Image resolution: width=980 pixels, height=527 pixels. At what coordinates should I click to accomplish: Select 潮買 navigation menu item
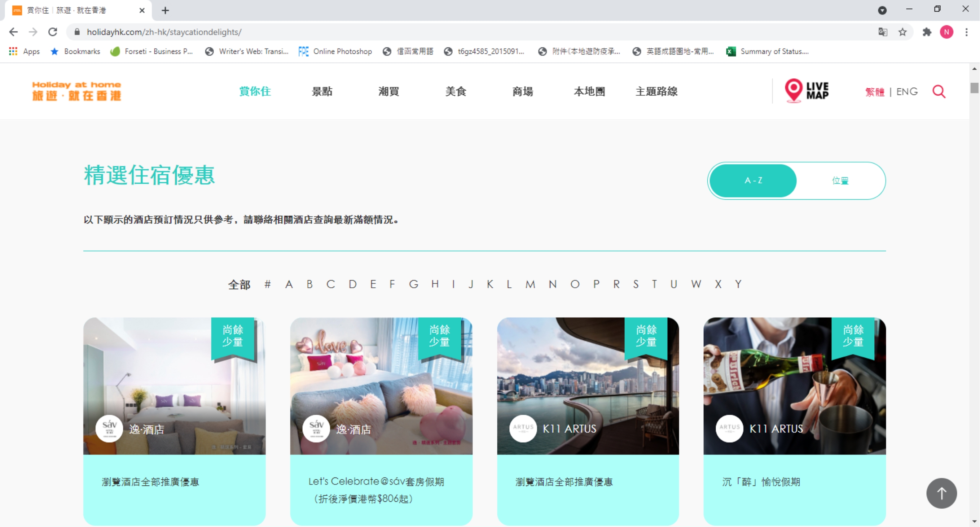(388, 91)
